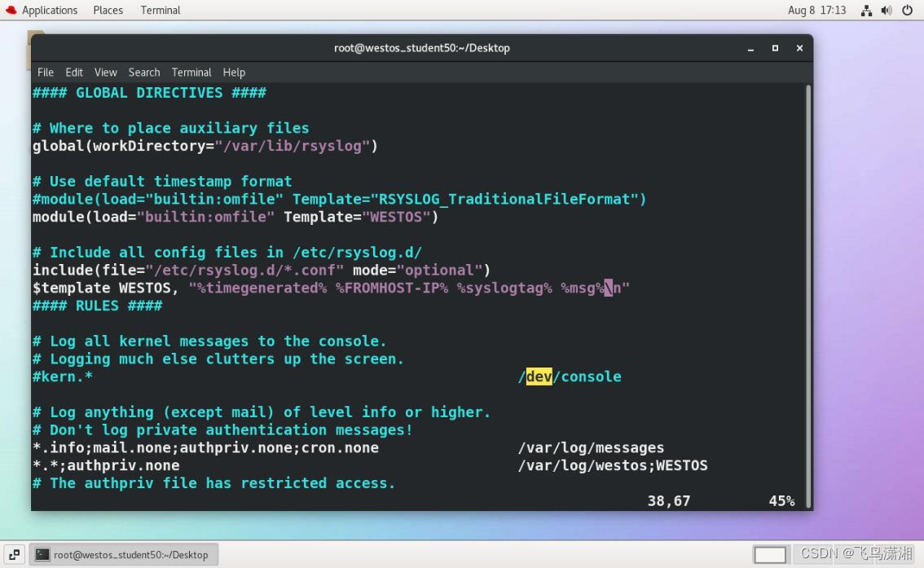
Task: Click the comment '# The authpriv file has restricted access.'
Action: [214, 483]
